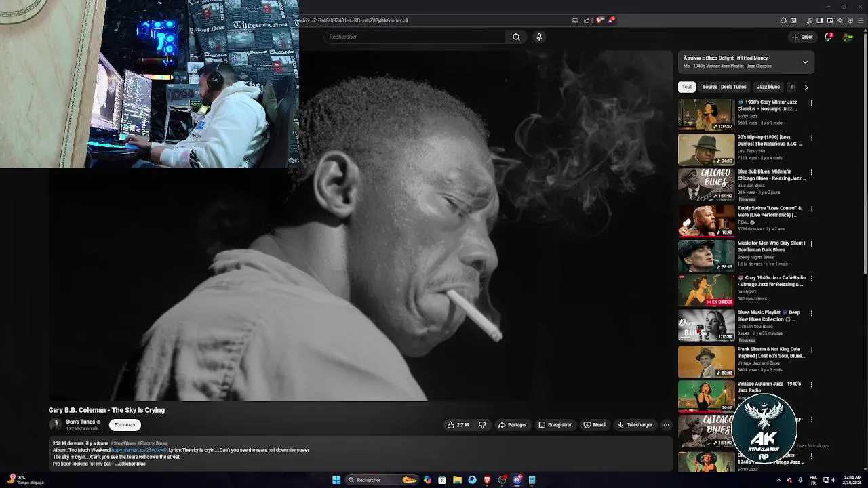Select the Tout filter chip
Image resolution: width=868 pixels, height=488 pixels.
pos(687,87)
